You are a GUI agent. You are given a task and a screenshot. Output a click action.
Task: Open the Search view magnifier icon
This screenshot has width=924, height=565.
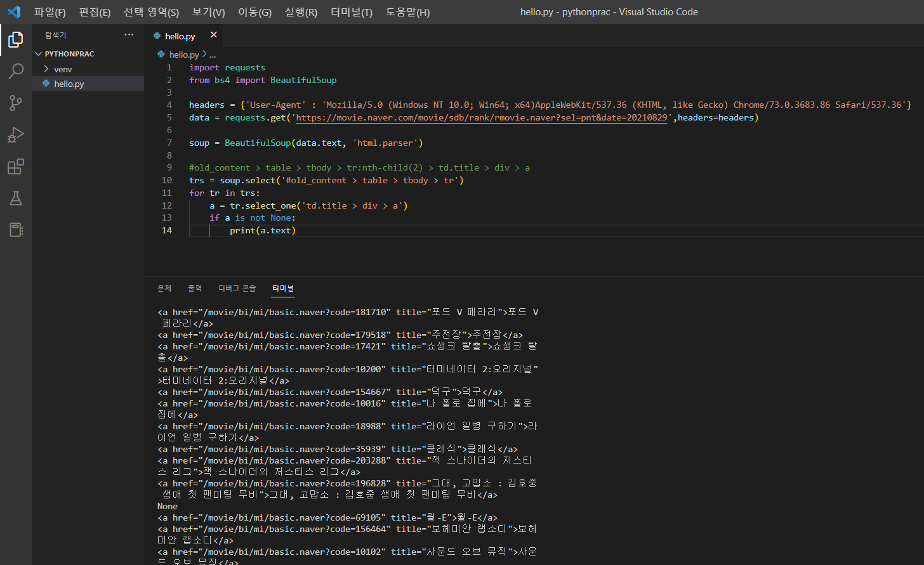click(x=15, y=71)
